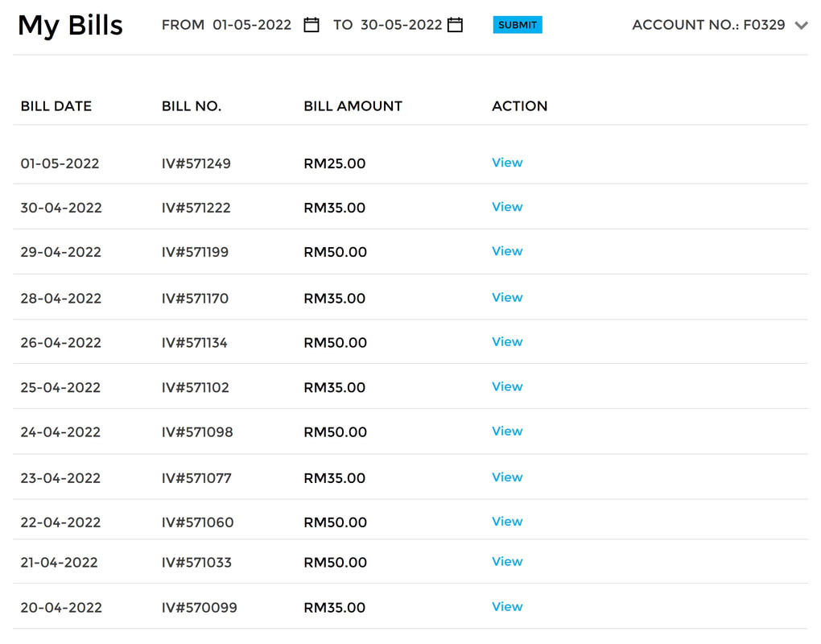This screenshot has width=821, height=644.
Task: Click the RM50.00 amount for IV#571033
Action: [x=335, y=563]
